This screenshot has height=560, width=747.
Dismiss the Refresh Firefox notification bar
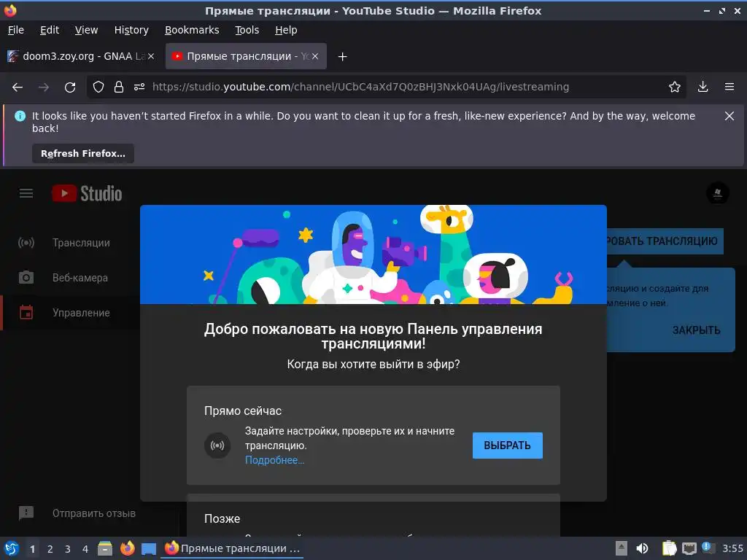click(x=729, y=116)
